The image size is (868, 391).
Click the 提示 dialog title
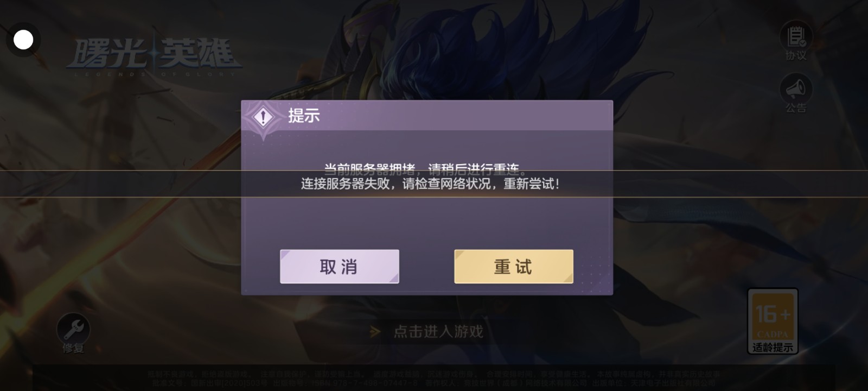point(304,116)
